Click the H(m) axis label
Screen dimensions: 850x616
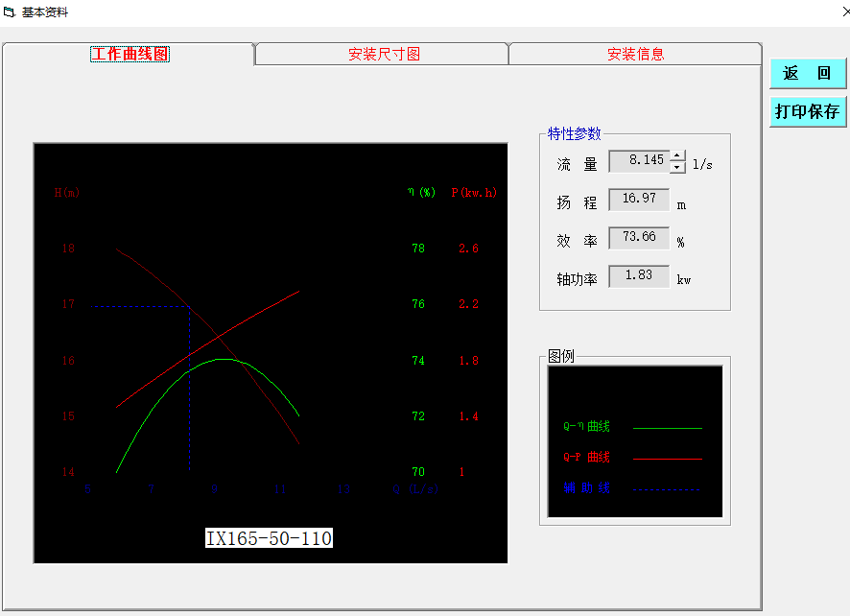(x=67, y=193)
